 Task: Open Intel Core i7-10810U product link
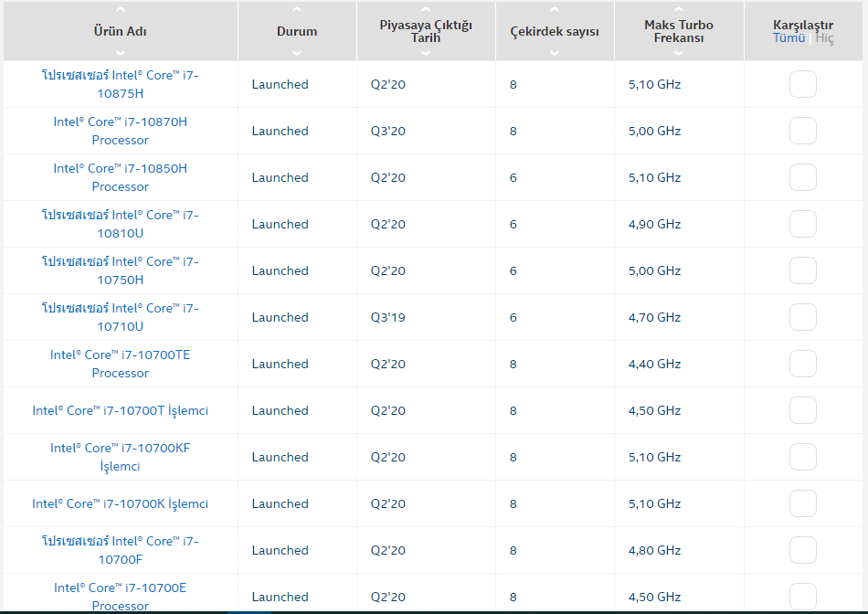coord(120,224)
